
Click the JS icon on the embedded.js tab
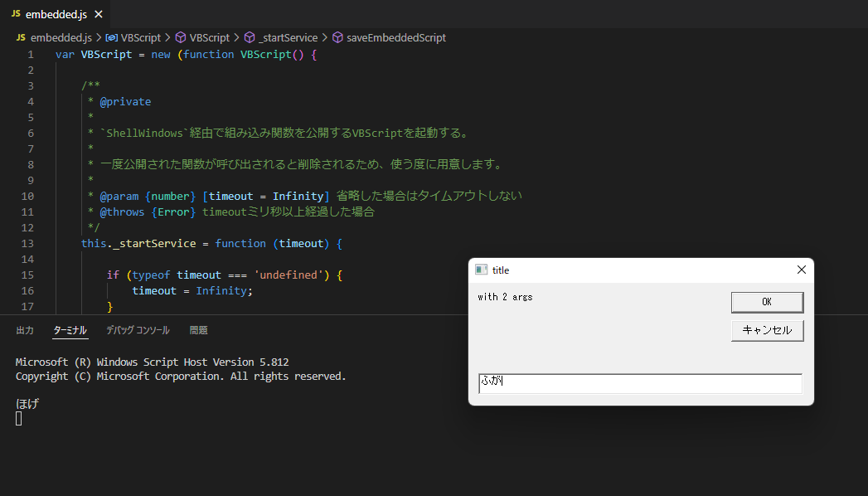[x=17, y=13]
